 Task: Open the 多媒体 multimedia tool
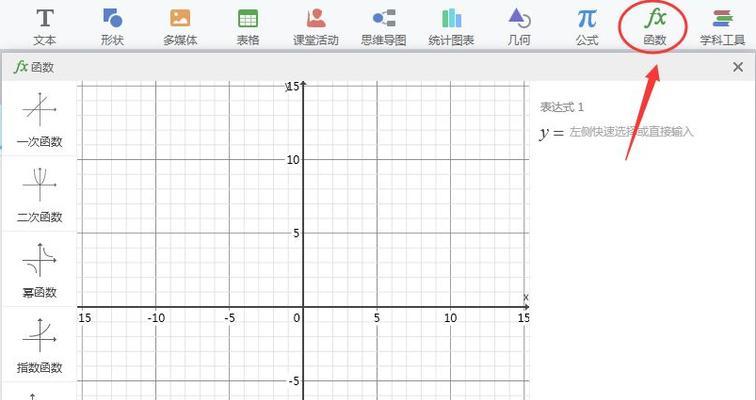tap(180, 27)
